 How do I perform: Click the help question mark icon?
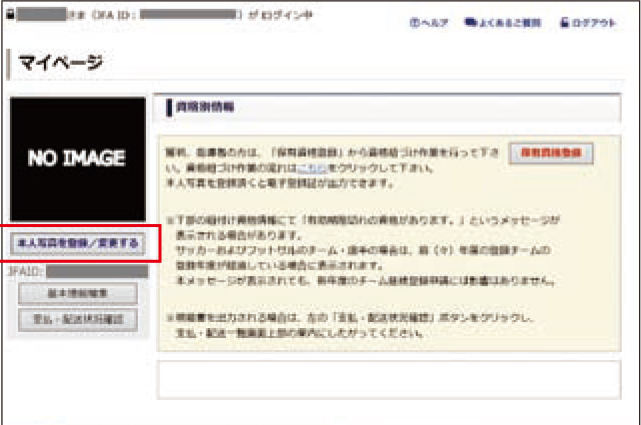tap(413, 22)
